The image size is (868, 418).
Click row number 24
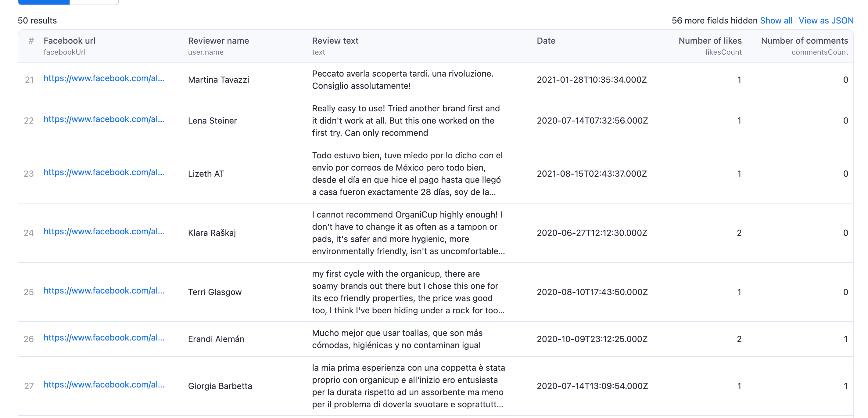point(29,233)
